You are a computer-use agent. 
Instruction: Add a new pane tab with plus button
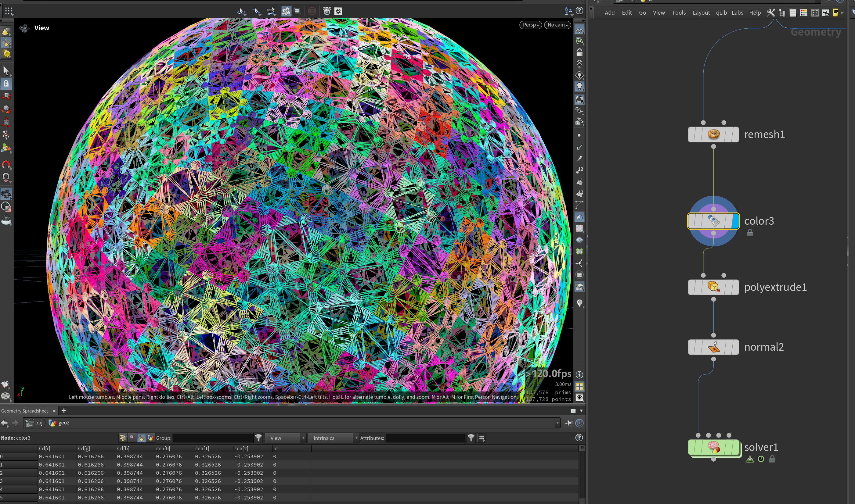[x=63, y=411]
